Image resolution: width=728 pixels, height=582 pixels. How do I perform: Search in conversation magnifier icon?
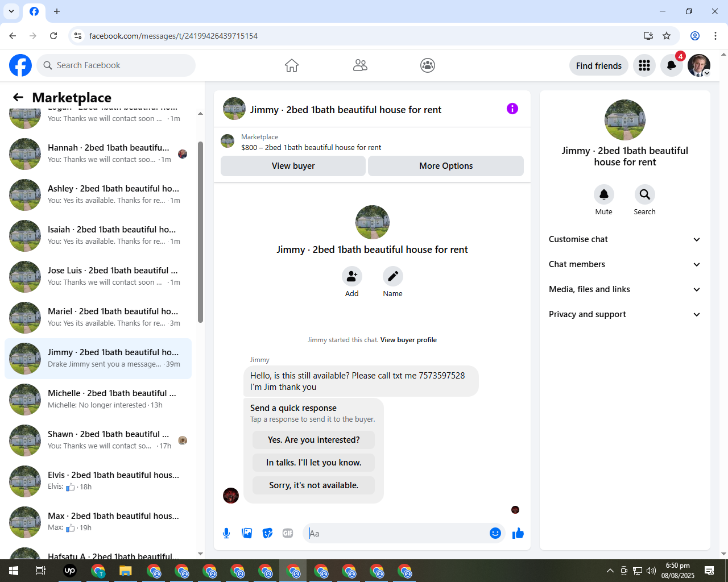(645, 194)
